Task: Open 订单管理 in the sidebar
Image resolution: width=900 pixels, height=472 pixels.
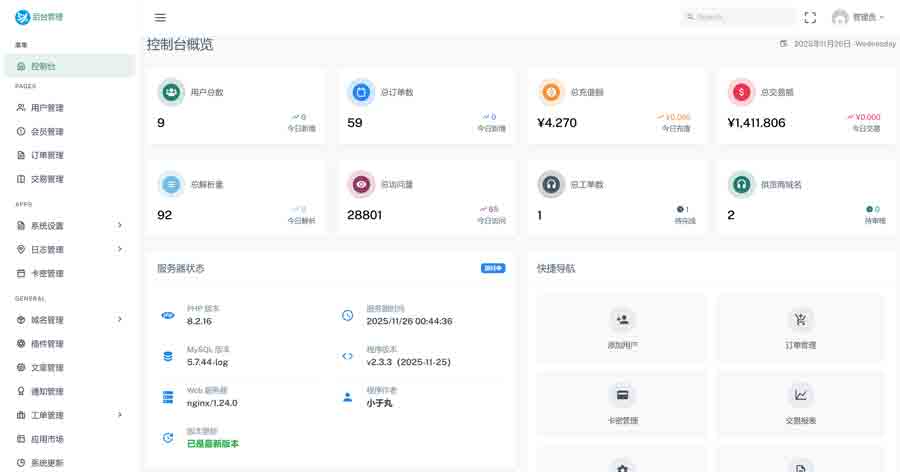Action: 46,156
